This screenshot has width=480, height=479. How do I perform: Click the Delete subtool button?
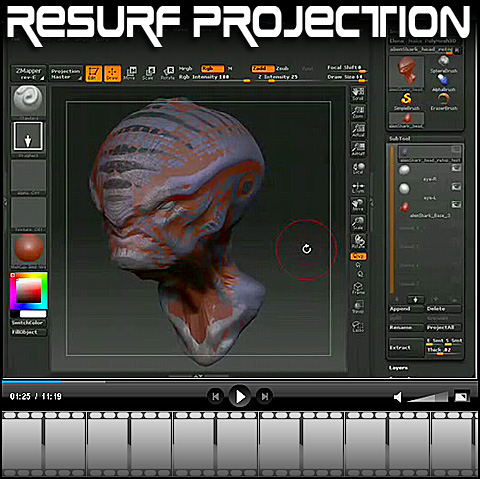tap(444, 309)
